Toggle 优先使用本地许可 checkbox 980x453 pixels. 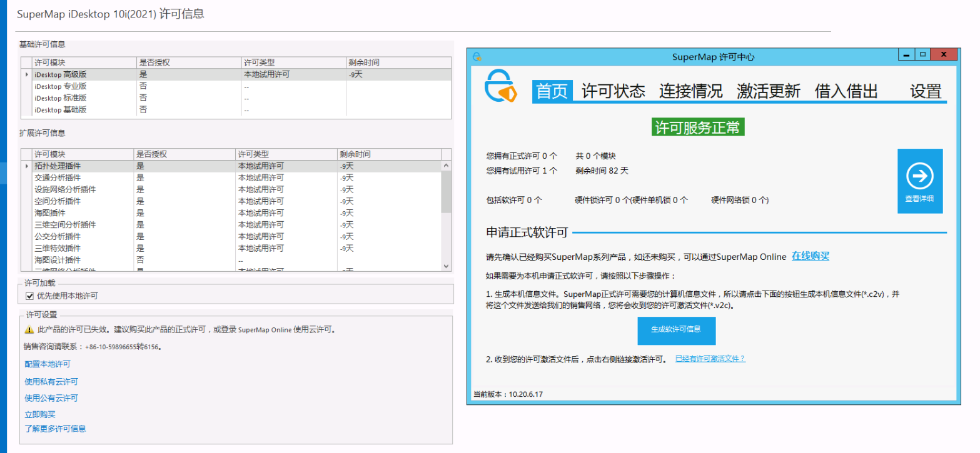click(x=29, y=296)
